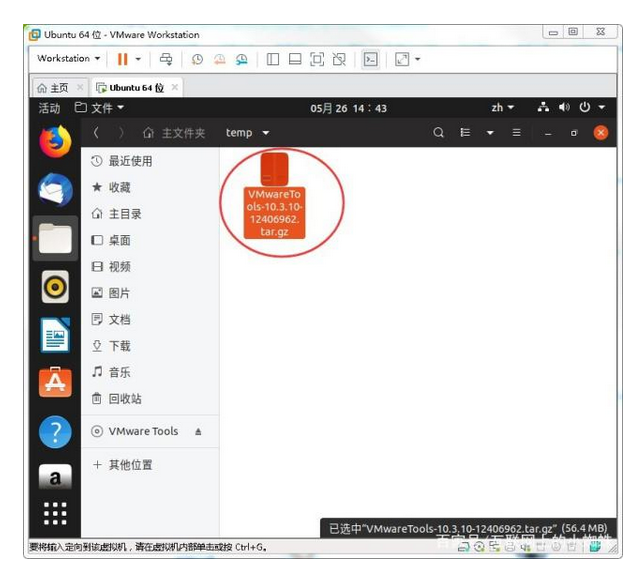The image size is (640, 567).
Task: Enter VMware full screen mode
Action: tap(317, 59)
